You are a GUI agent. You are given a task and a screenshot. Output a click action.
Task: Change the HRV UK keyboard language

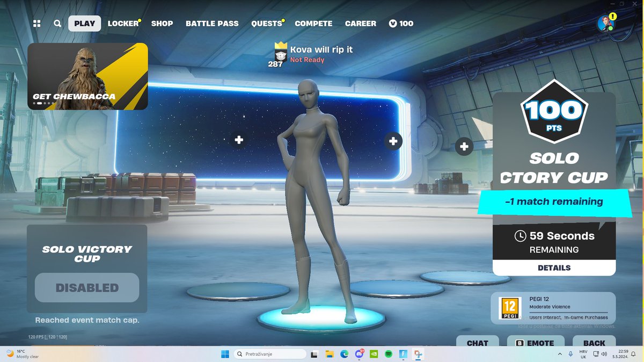(583, 354)
